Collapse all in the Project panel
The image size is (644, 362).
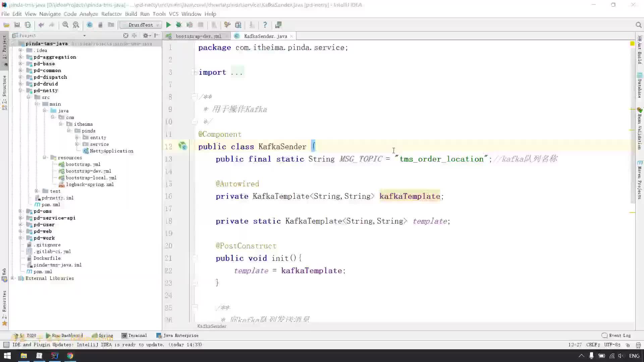[134, 36]
